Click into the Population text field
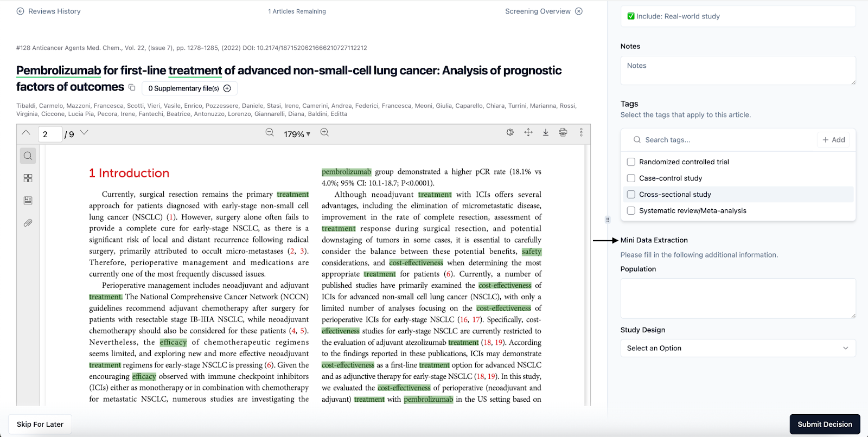Image resolution: width=868 pixels, height=437 pixels. (738, 298)
